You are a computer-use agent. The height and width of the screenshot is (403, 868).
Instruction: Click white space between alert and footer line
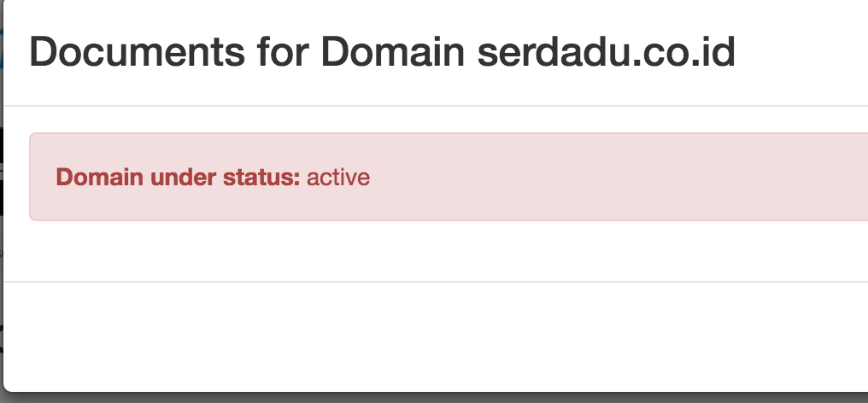[x=427, y=251]
